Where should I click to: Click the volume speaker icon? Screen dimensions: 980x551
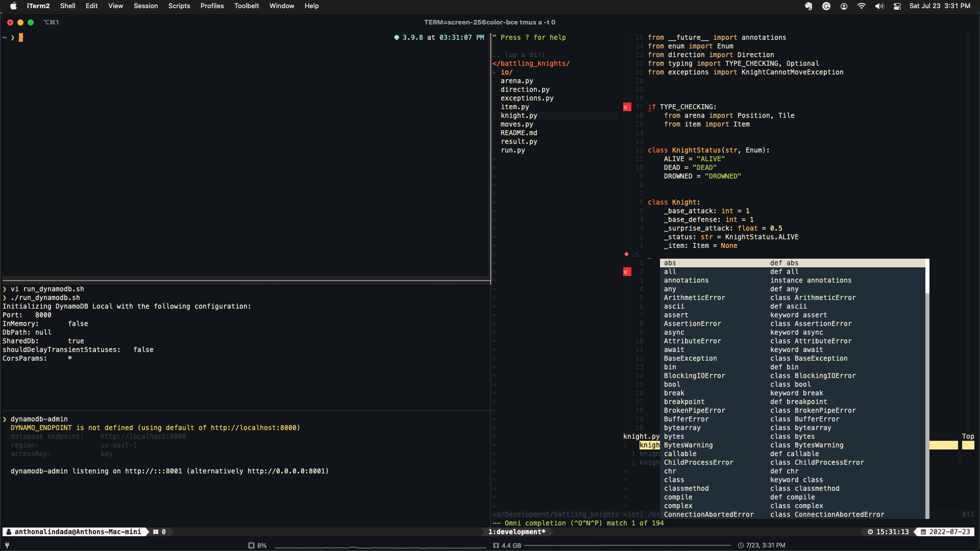(x=879, y=6)
